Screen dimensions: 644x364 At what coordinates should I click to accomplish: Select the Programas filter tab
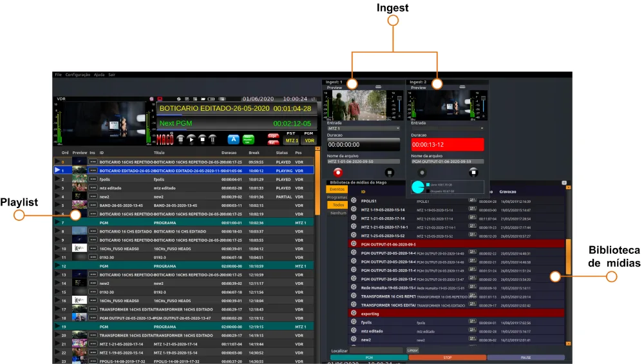pyautogui.click(x=337, y=197)
